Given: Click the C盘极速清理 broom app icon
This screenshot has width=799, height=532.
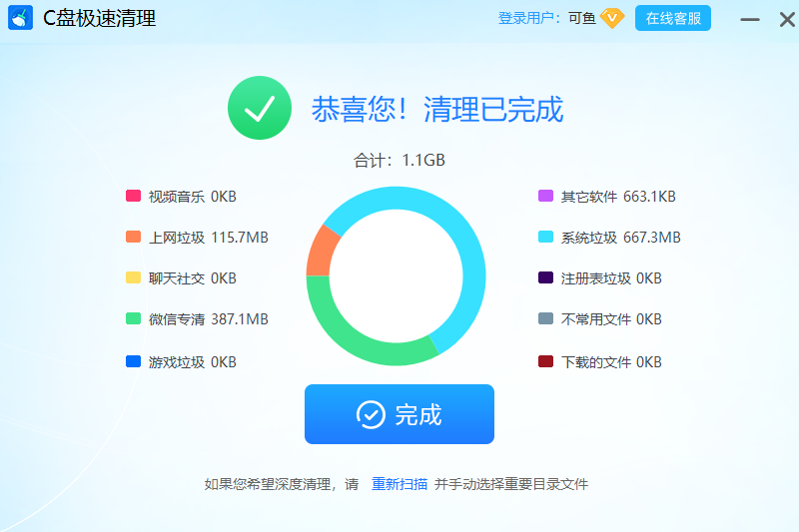Looking at the screenshot, I should pos(21,18).
